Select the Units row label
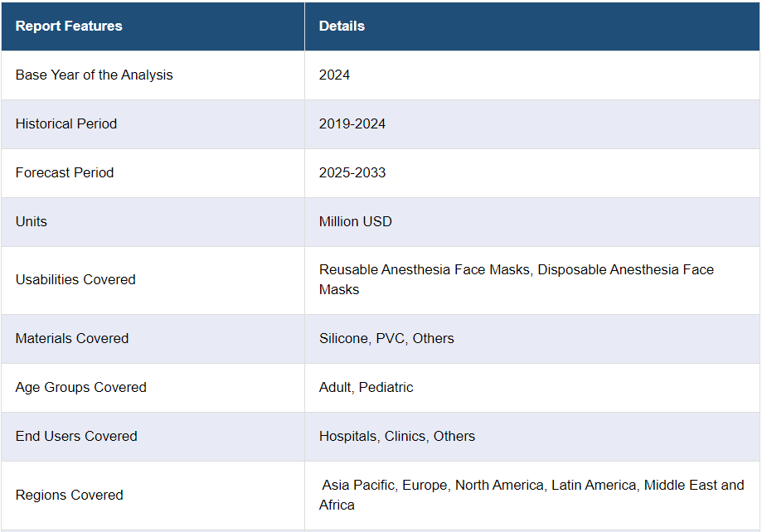Screen dimensions: 762x532 click(32, 221)
